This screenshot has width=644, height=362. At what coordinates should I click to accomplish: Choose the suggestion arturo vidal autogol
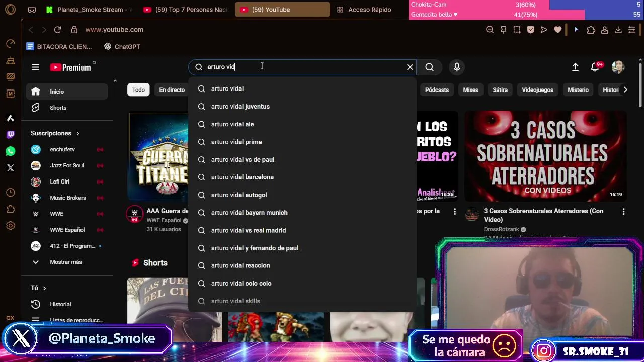click(302, 195)
